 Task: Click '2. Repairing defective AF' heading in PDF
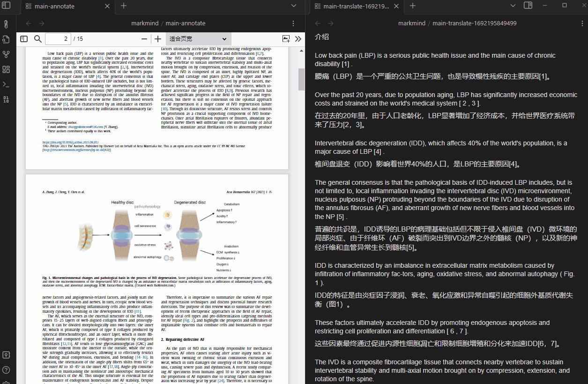point(183,339)
